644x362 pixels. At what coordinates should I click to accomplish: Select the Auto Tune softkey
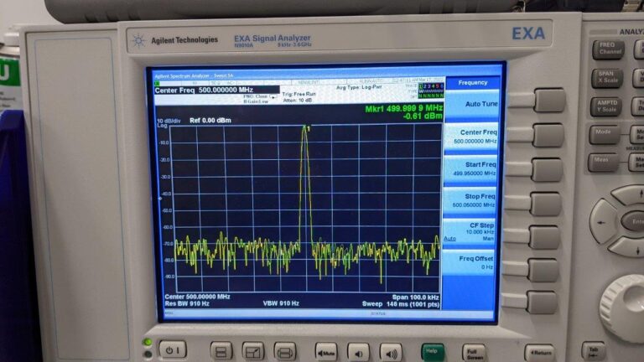(x=474, y=104)
